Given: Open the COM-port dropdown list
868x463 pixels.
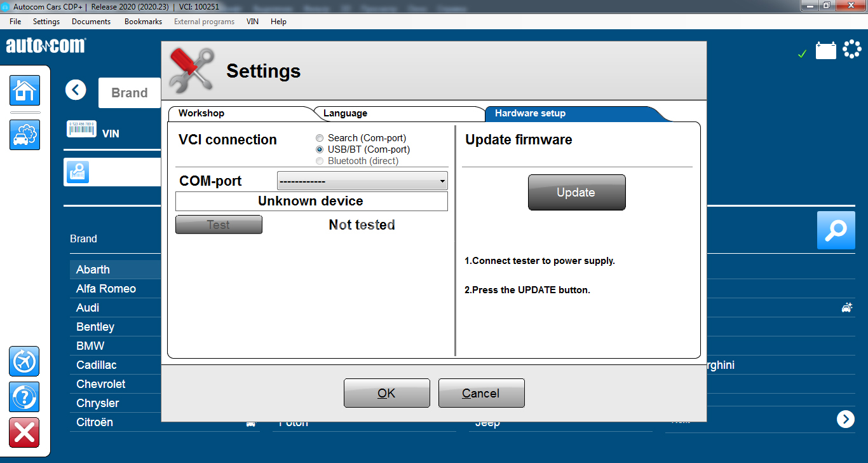Looking at the screenshot, I should 362,181.
